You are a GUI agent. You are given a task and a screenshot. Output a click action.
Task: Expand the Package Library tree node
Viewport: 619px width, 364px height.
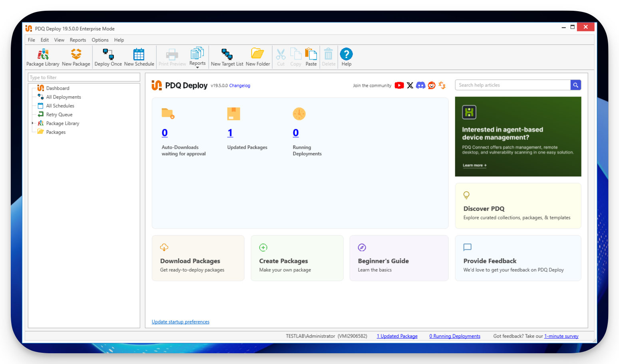(33, 123)
